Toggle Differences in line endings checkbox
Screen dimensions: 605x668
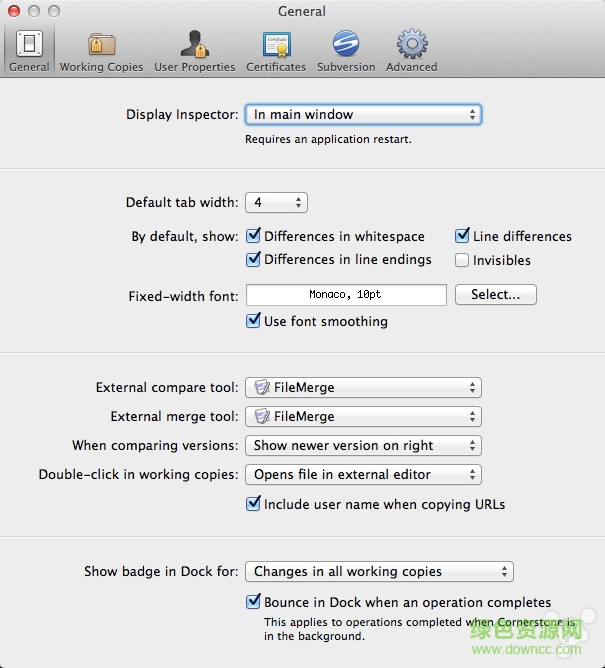(x=253, y=259)
